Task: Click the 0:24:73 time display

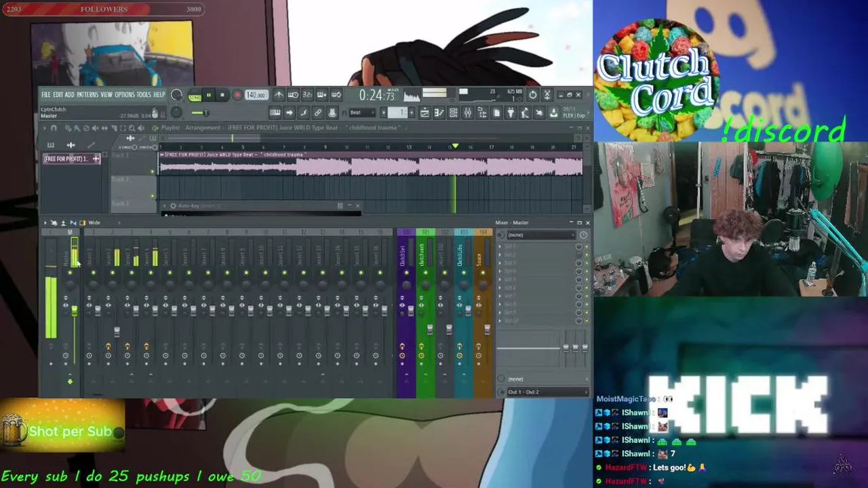Action: coord(377,96)
